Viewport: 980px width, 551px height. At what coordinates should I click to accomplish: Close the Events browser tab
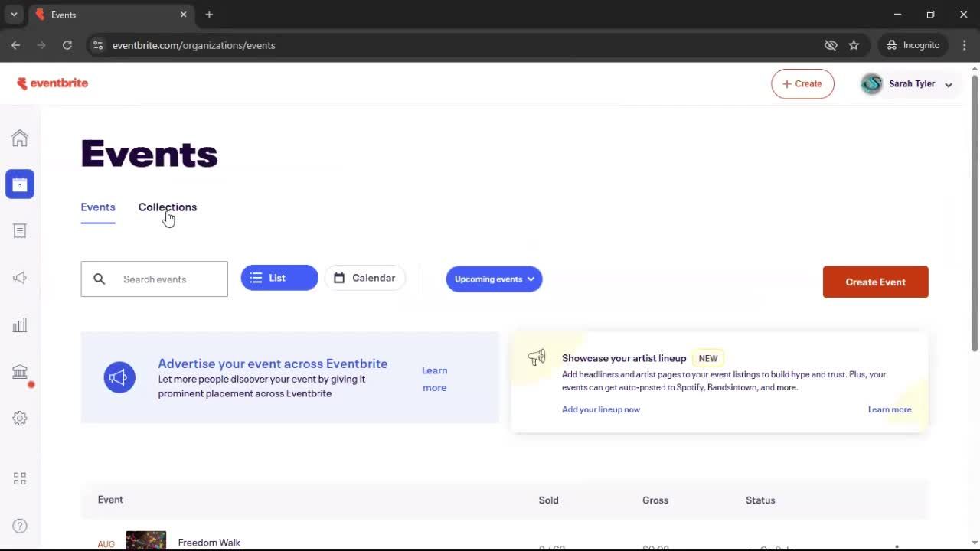183,15
